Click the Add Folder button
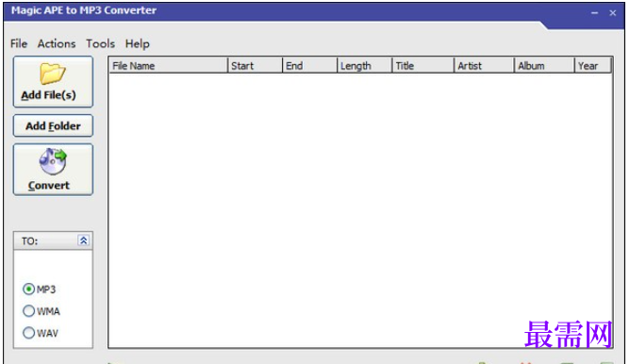The height and width of the screenshot is (364, 630). point(53,125)
